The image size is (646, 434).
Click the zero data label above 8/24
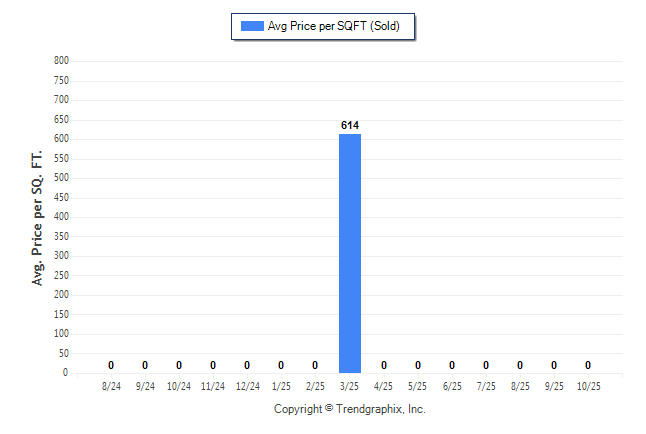pos(111,365)
